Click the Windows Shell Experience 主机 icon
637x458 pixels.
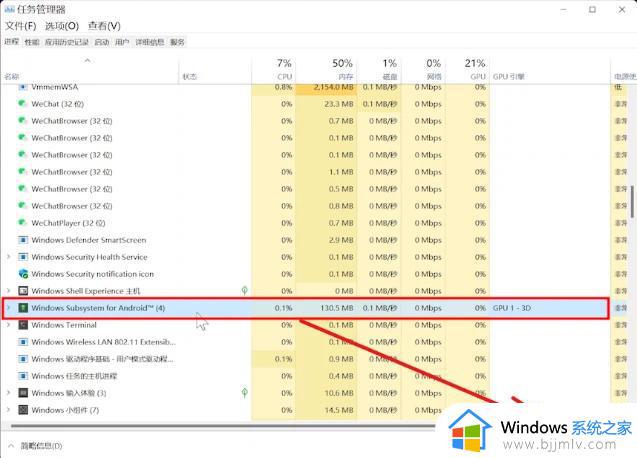click(x=23, y=291)
